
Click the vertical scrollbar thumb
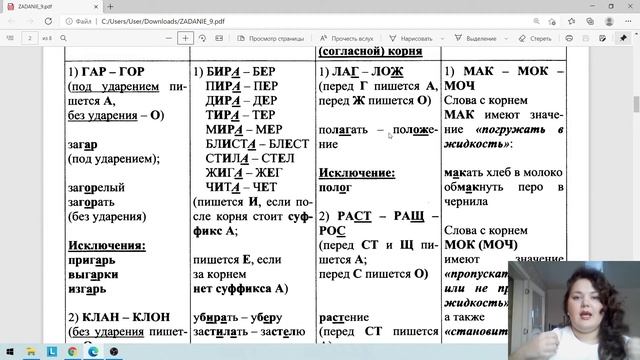pos(636,104)
